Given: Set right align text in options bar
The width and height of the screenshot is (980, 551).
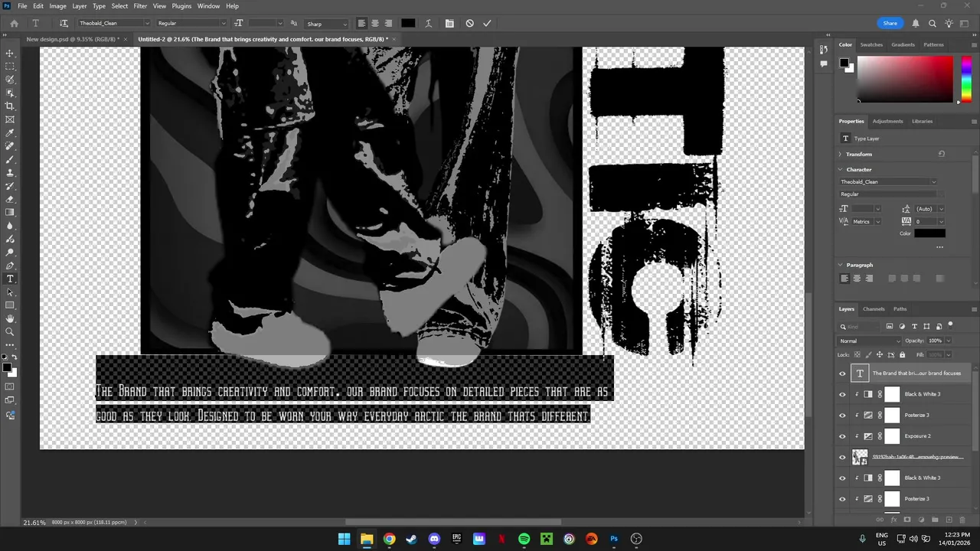Looking at the screenshot, I should pos(388,23).
